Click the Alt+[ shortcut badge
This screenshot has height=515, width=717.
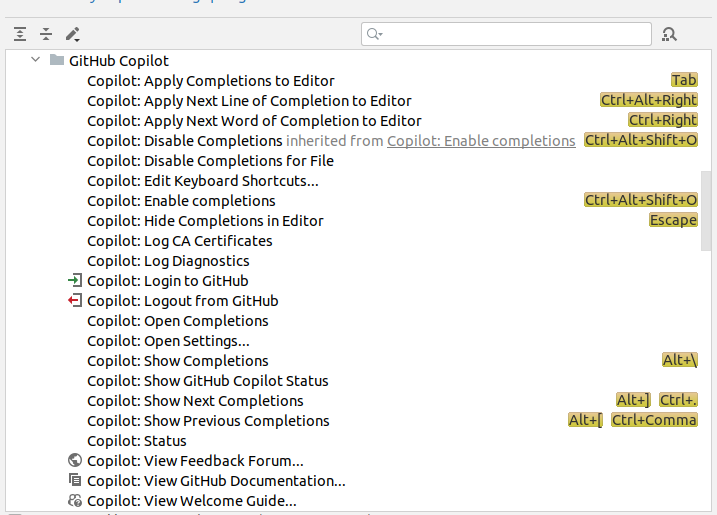click(x=585, y=420)
